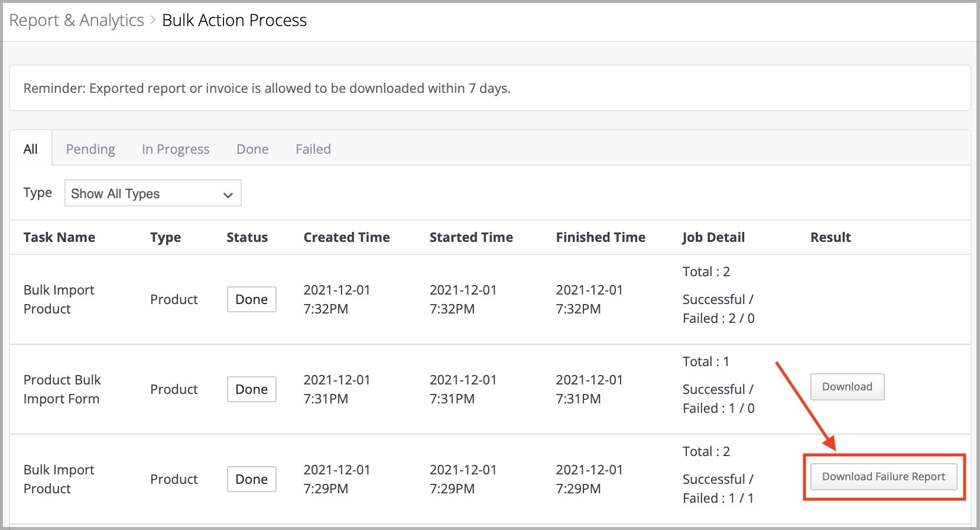
Task: Click Done status of Product Bulk Import Form
Action: point(252,389)
